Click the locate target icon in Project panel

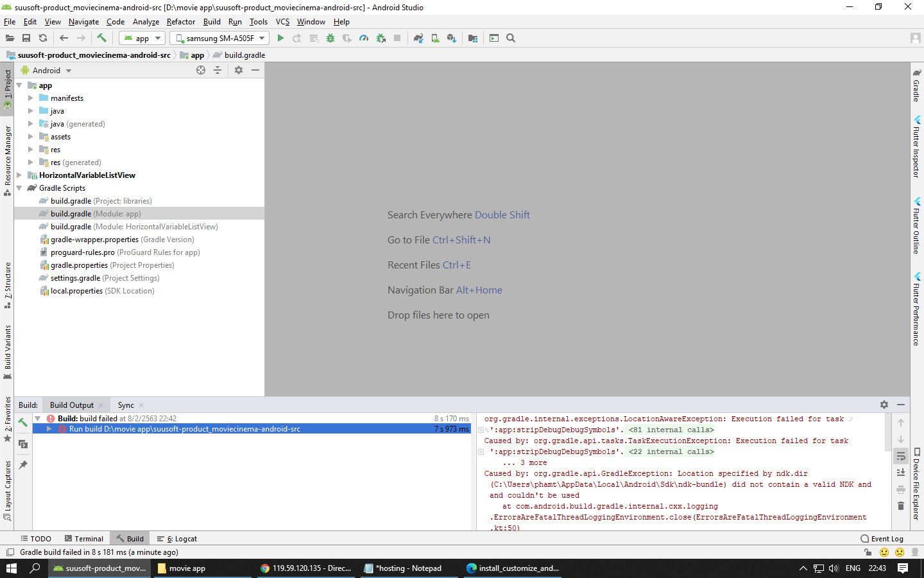[201, 70]
